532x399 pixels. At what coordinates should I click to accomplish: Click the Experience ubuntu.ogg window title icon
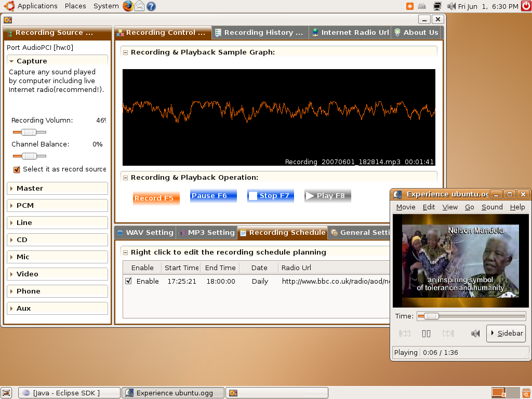tap(397, 194)
